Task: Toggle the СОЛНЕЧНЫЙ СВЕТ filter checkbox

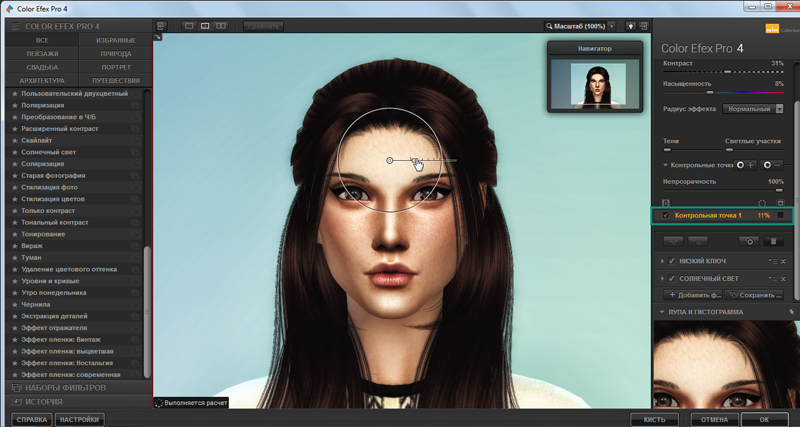Action: tap(671, 279)
